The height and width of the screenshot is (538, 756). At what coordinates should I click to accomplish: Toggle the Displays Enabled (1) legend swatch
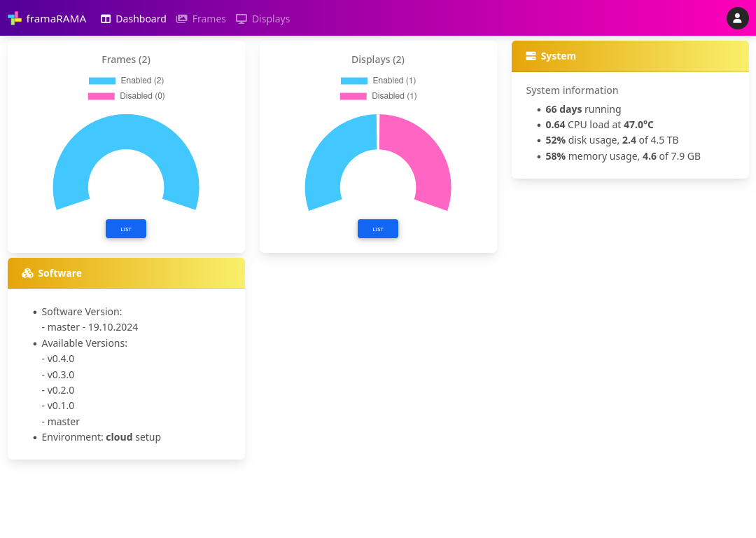[354, 81]
